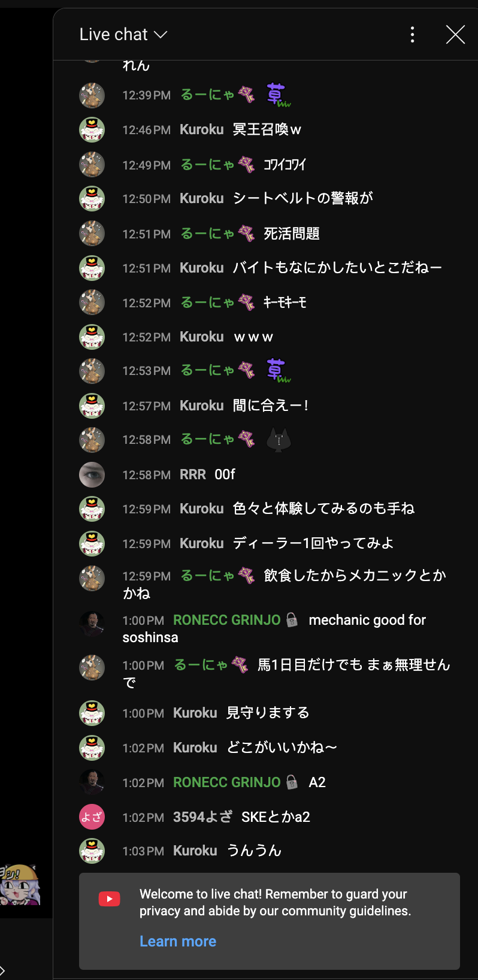
Task: Close the live chat panel
Action: tap(455, 35)
